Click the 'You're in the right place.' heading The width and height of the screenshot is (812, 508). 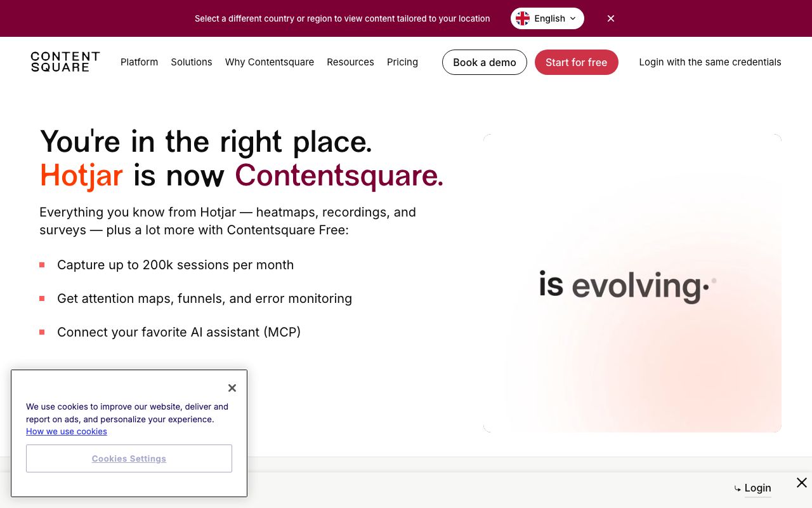coord(206,142)
